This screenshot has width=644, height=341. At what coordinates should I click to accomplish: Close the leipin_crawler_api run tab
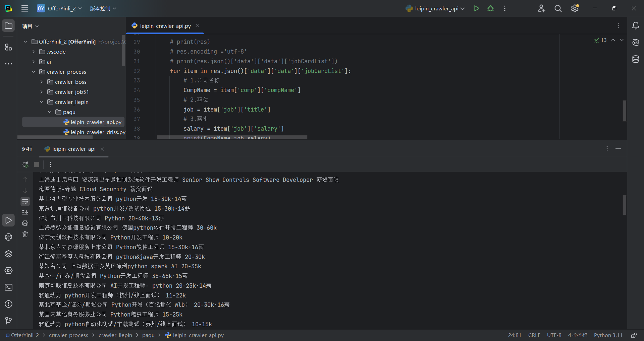pos(102,149)
